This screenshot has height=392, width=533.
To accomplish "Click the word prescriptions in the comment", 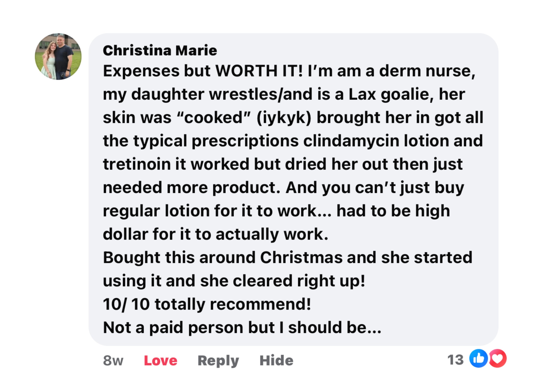I will pos(245,141).
